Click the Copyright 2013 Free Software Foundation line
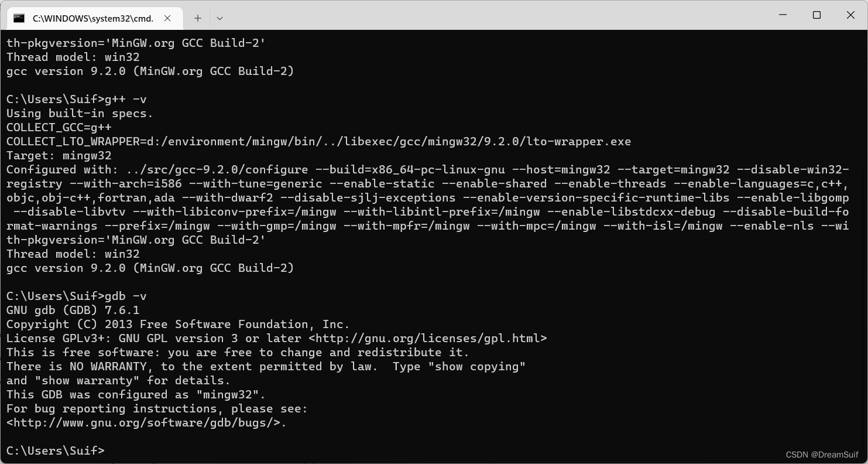Screen dimensions: 868x464 (179, 325)
